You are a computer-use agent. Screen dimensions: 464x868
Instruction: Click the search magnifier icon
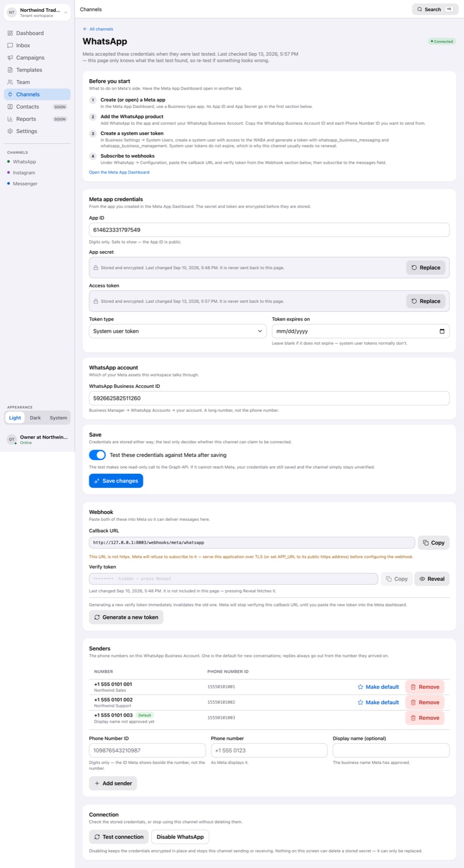pos(420,9)
